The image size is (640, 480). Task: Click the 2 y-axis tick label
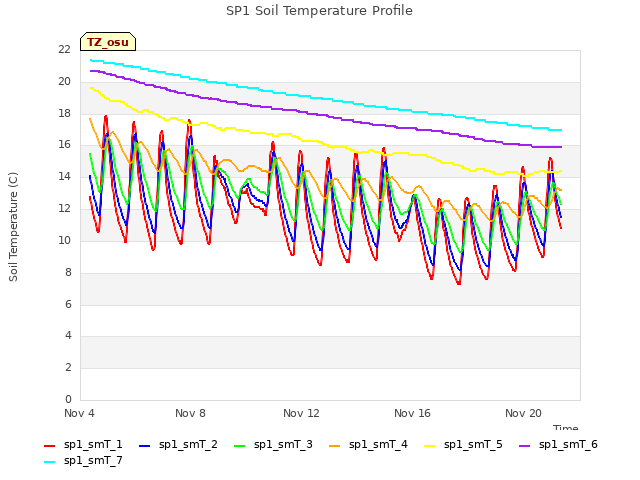click(68, 367)
